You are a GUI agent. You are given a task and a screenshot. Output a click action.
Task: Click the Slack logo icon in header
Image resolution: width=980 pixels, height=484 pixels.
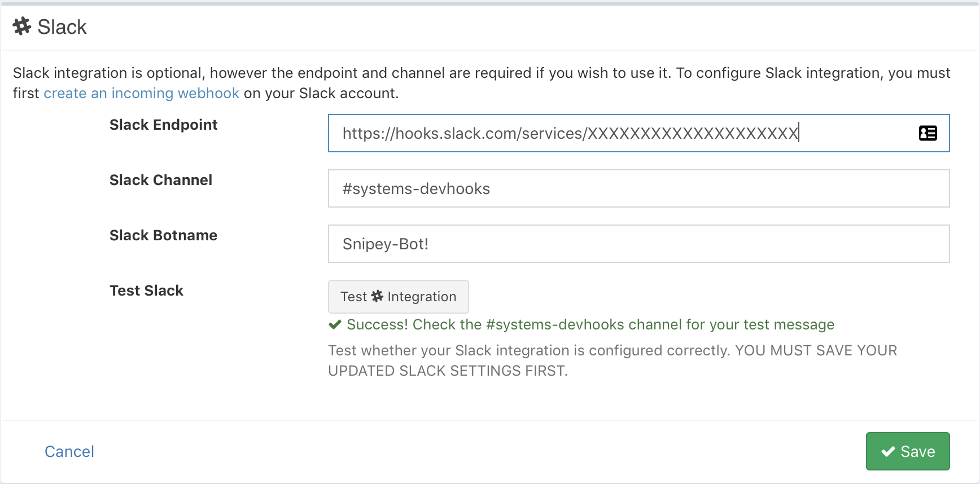(22, 26)
